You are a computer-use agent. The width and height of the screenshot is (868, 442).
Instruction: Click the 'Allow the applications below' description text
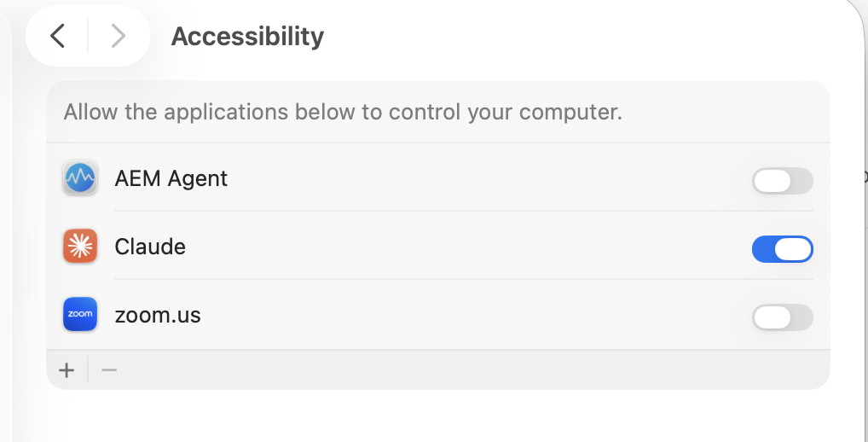pos(343,112)
